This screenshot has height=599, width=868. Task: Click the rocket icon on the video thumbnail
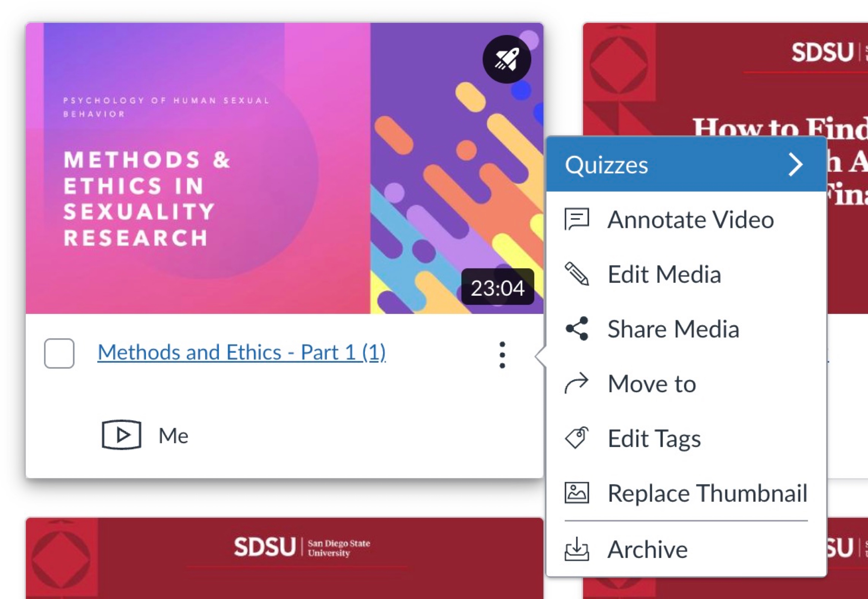pos(506,59)
